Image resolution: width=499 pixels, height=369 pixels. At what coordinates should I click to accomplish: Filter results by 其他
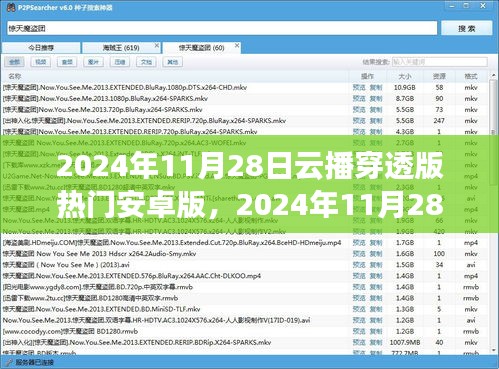172,62
